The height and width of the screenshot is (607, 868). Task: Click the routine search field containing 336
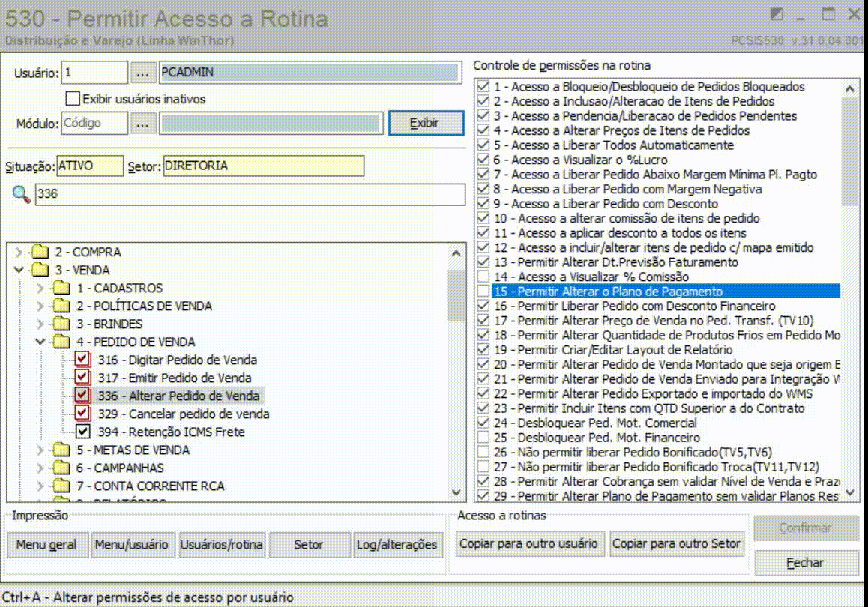pyautogui.click(x=250, y=194)
